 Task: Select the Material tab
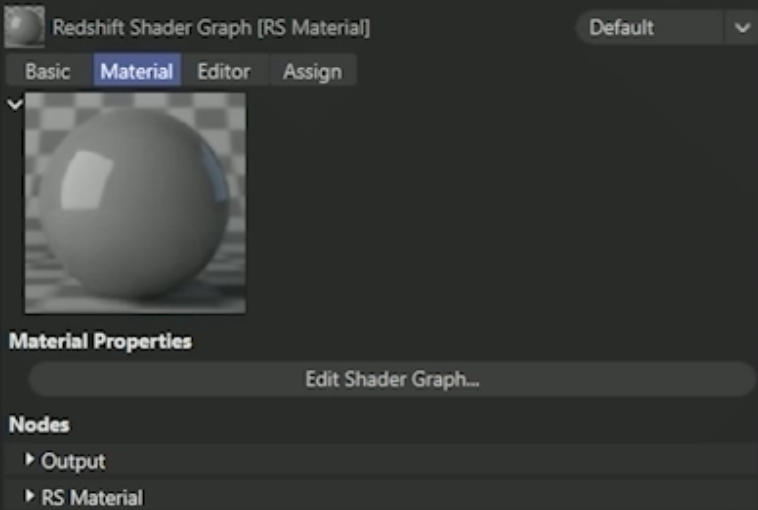137,72
